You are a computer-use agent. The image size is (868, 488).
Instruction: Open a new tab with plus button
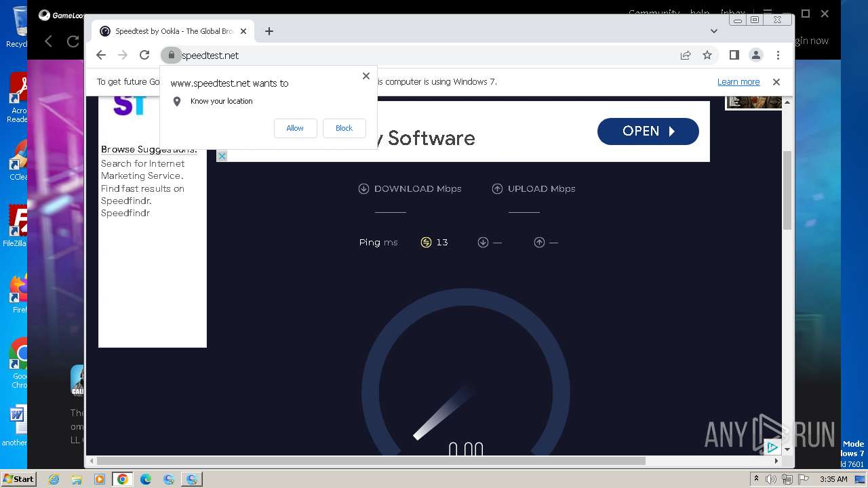tap(269, 31)
